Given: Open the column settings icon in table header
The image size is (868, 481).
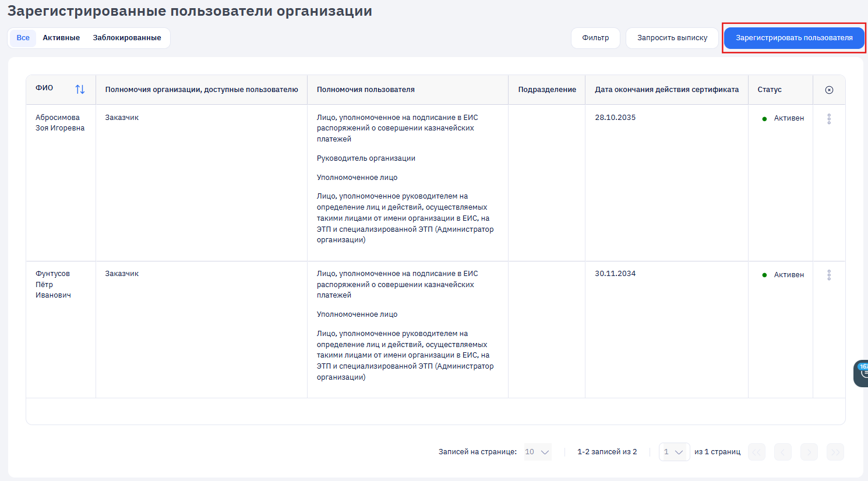Looking at the screenshot, I should (829, 90).
